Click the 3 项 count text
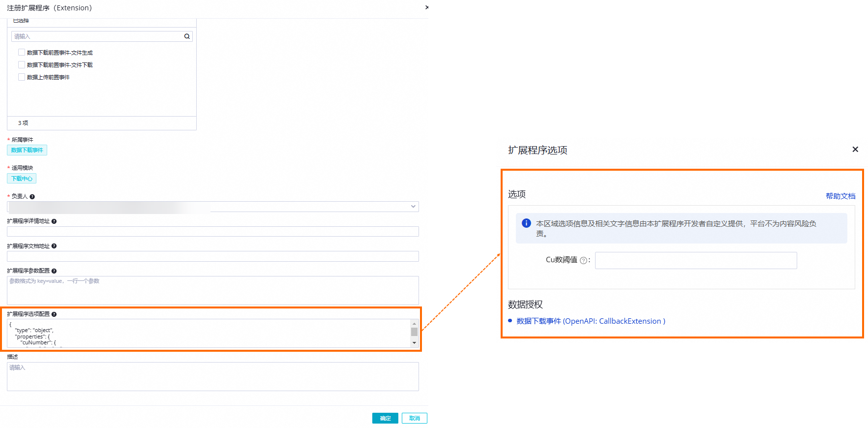Screen dimensions: 868x428 (x=23, y=123)
